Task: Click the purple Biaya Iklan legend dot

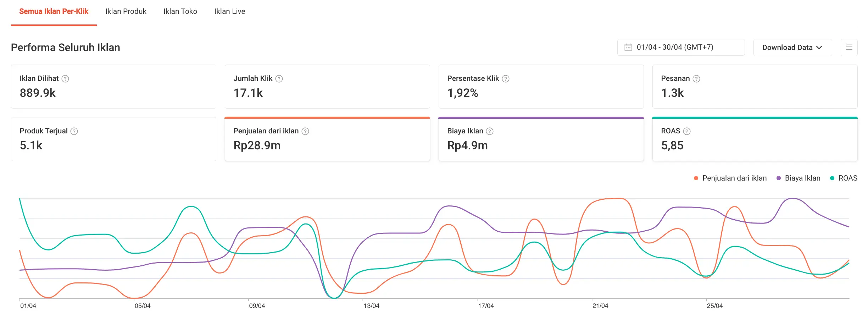Action: (779, 178)
